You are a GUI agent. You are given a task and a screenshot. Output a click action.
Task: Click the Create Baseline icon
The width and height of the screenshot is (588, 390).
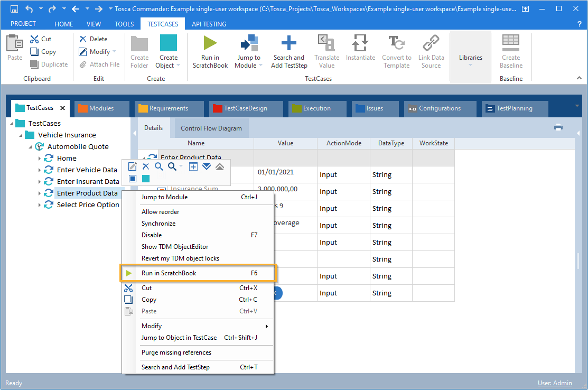pyautogui.click(x=511, y=43)
